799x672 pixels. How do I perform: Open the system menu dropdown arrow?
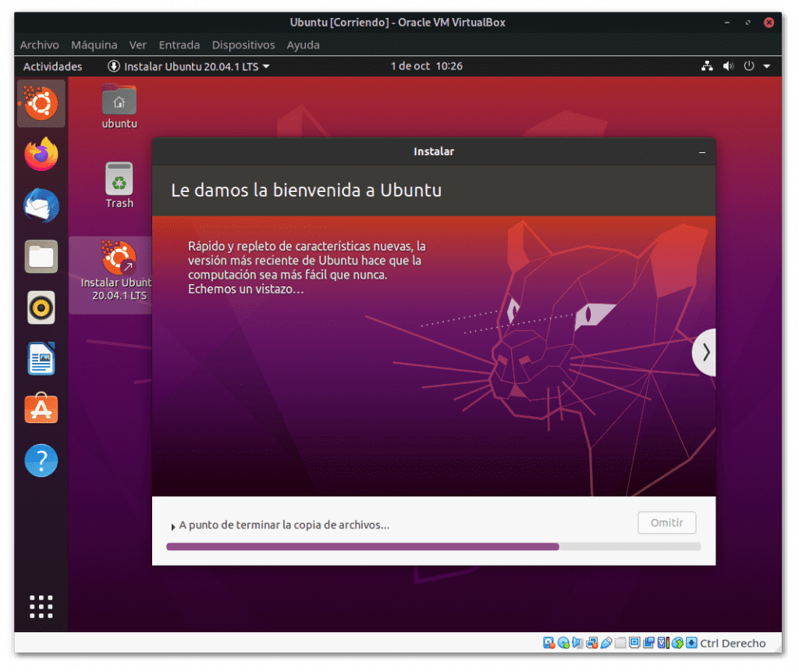[767, 66]
